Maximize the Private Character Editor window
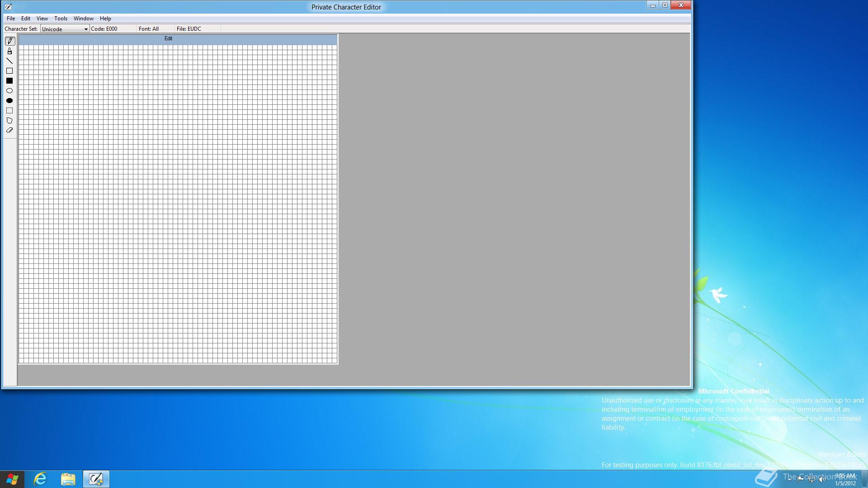 [x=665, y=5]
